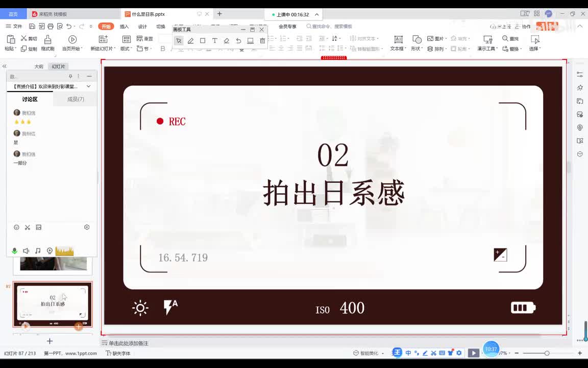Start slideshow from status bar play button
This screenshot has width=588, height=368.
[473, 353]
